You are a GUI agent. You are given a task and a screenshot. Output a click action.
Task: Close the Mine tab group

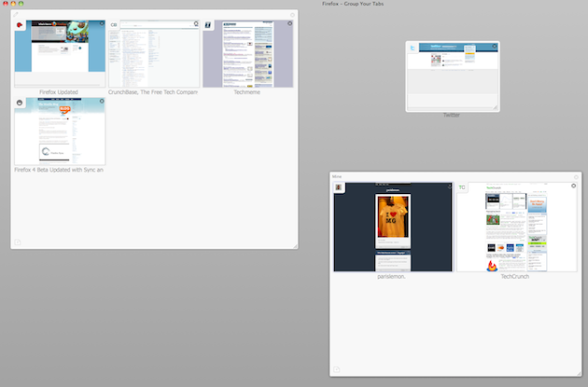(x=576, y=175)
